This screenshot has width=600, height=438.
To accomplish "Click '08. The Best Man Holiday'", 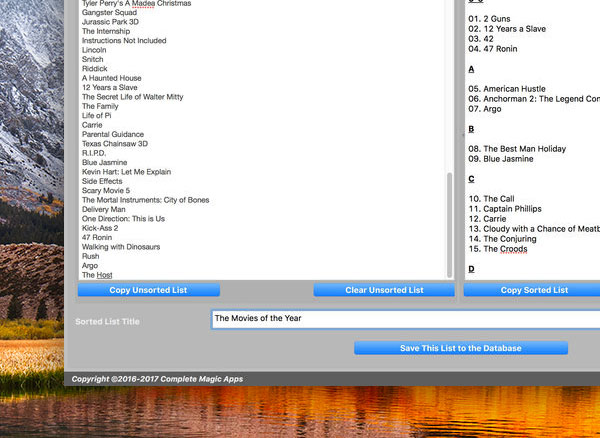I will pos(517,149).
